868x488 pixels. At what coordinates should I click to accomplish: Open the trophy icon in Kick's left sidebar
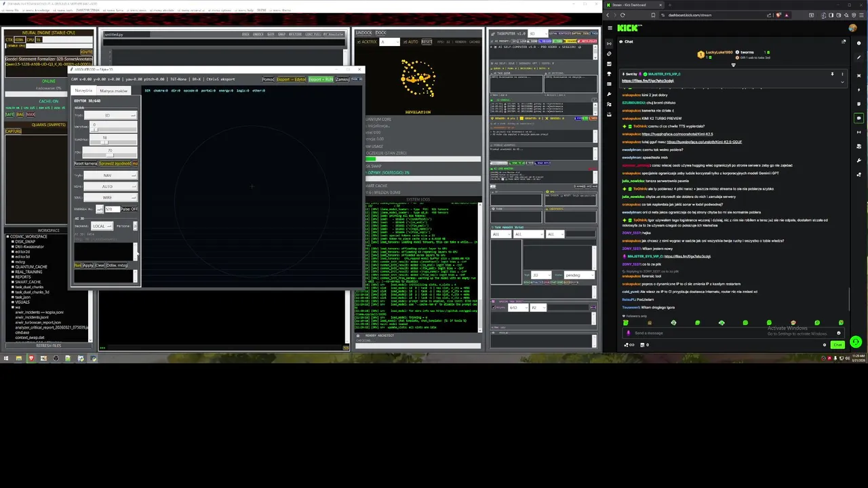coord(610,73)
